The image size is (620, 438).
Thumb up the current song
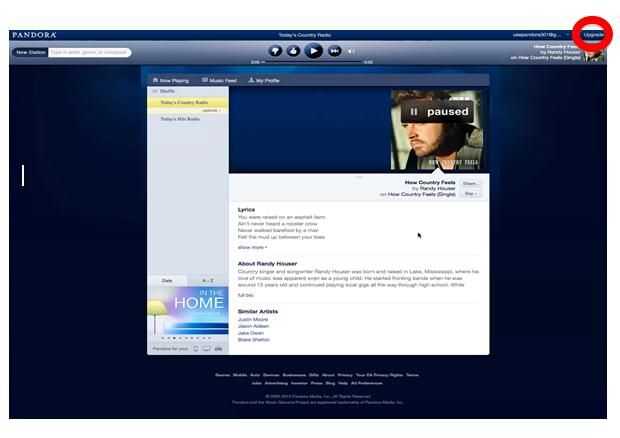293,51
